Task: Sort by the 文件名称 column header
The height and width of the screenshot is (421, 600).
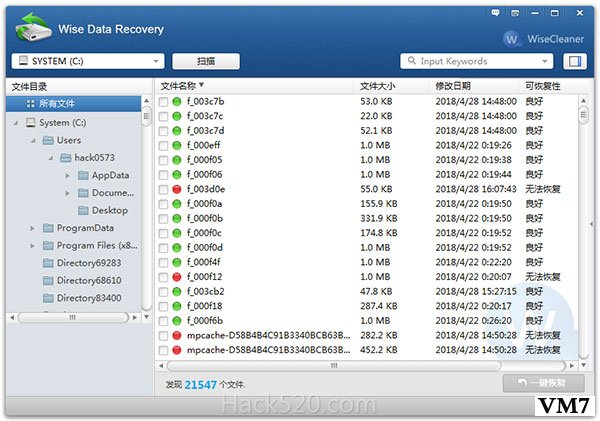Action: [x=254, y=86]
